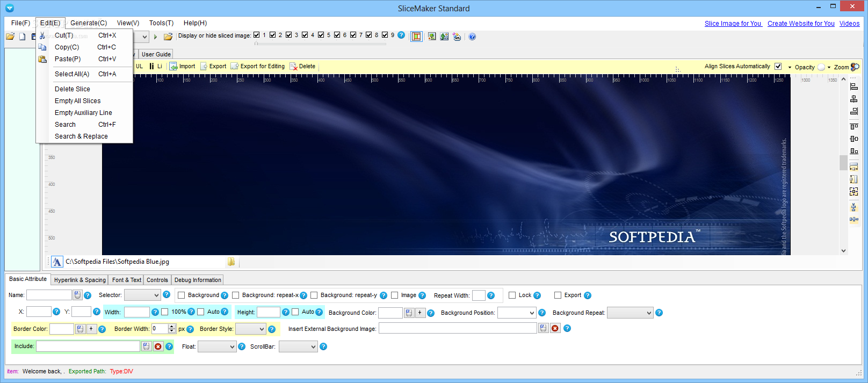Viewport: 868px width, 383px height.
Task: Open the Videos link
Action: 849,24
